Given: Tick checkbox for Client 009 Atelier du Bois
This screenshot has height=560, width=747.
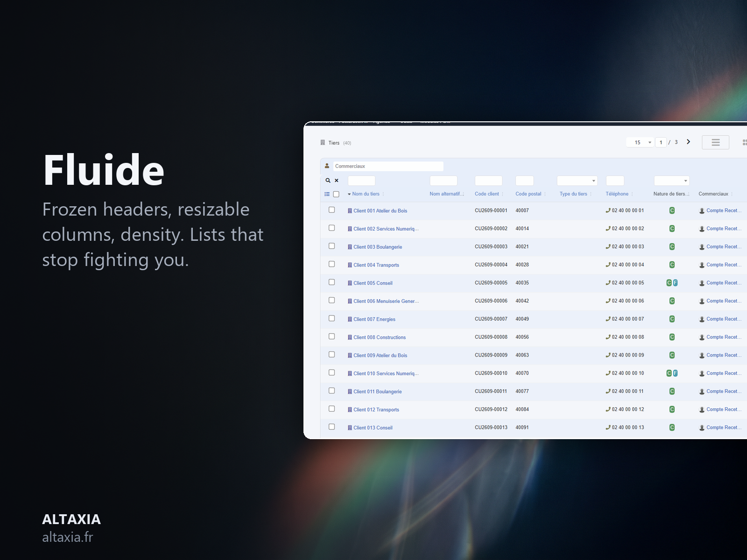Looking at the screenshot, I should 332,355.
